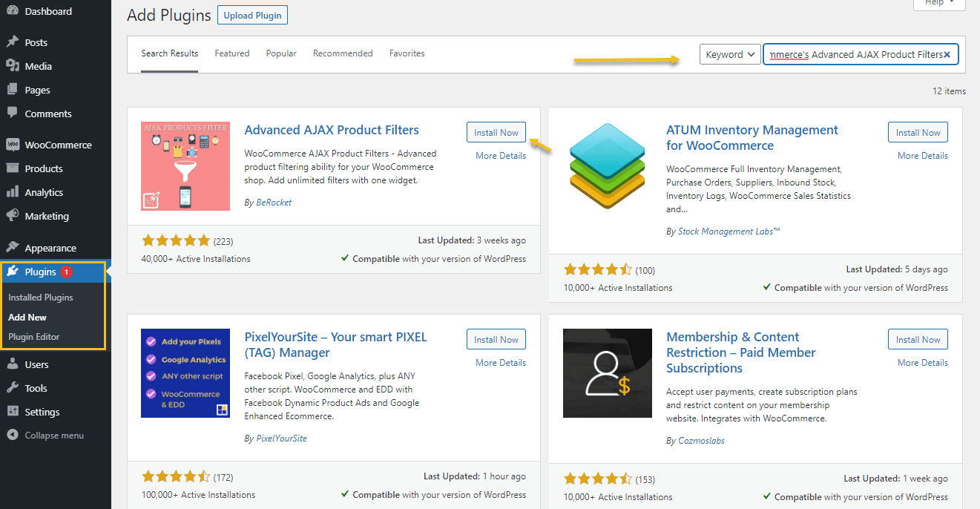Click the Advanced AJAX Filters star rating
This screenshot has height=509, width=980.
[x=176, y=240]
